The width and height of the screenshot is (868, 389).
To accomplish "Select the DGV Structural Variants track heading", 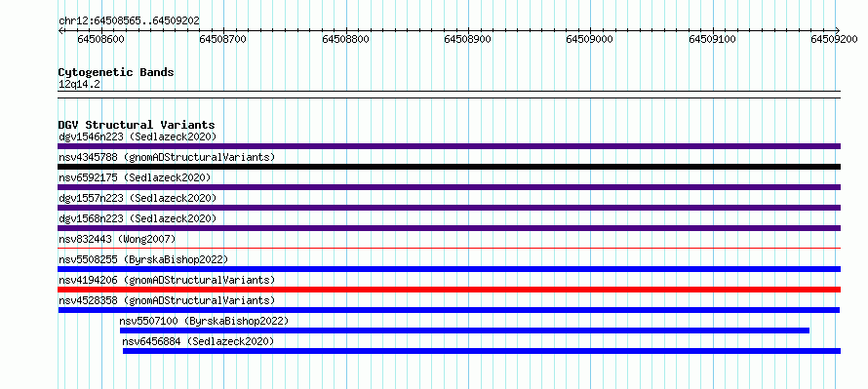I will [137, 125].
